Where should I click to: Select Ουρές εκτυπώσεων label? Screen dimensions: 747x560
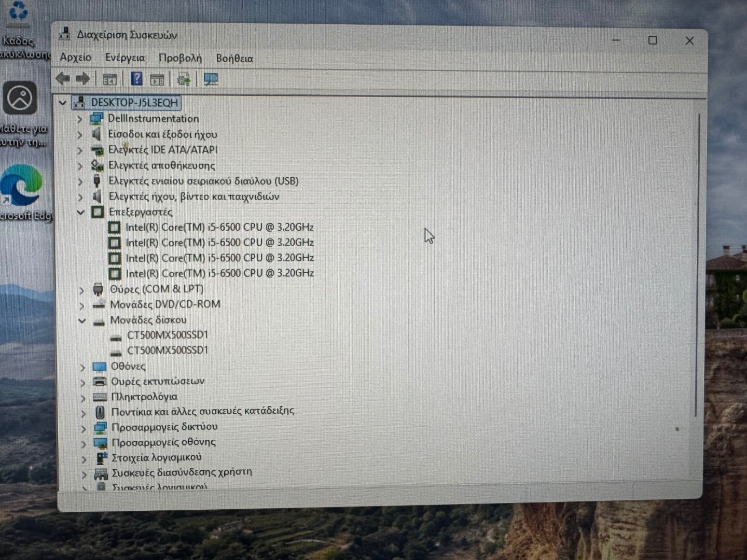point(158,382)
